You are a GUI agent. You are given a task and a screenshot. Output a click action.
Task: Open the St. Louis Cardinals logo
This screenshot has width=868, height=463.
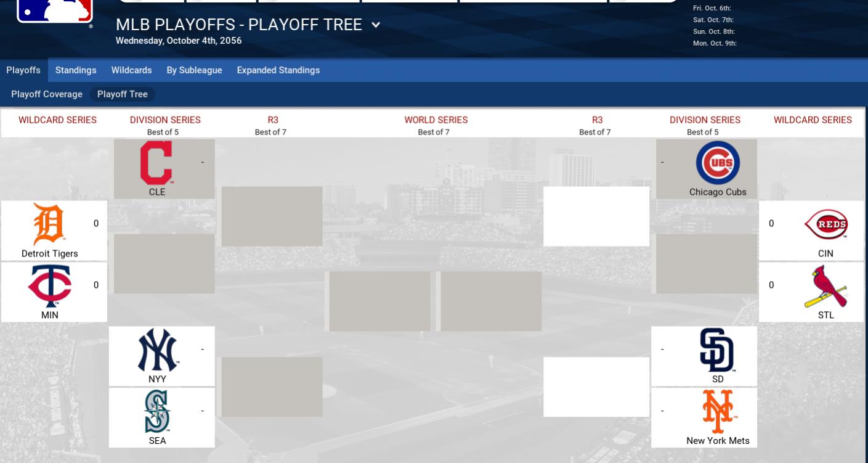tap(825, 286)
